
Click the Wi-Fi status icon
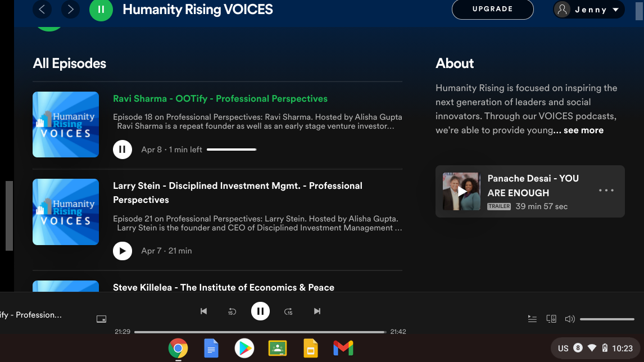point(592,348)
